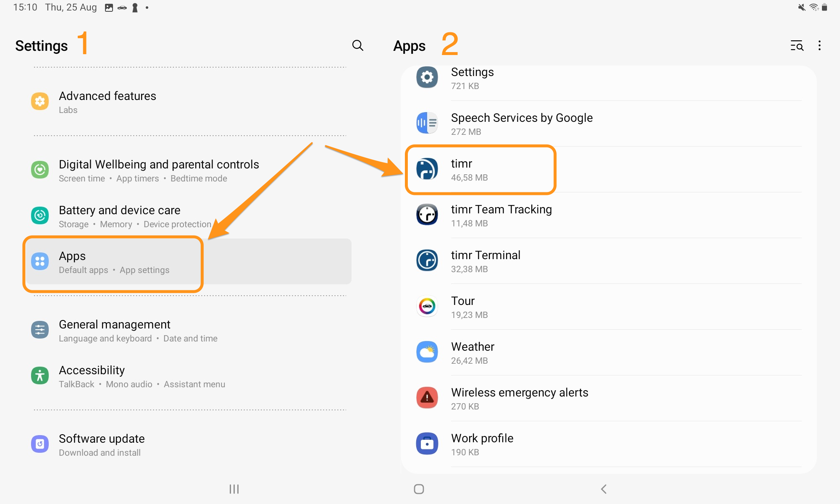Open Speech Services by Google app info
The image size is (840, 504).
pos(609,123)
